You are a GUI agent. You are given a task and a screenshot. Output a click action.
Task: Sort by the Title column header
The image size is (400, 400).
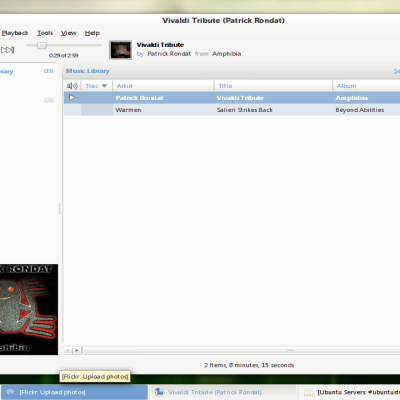tap(273, 86)
